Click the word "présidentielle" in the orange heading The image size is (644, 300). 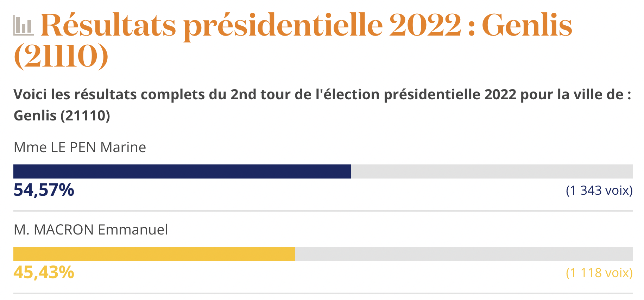[283, 25]
